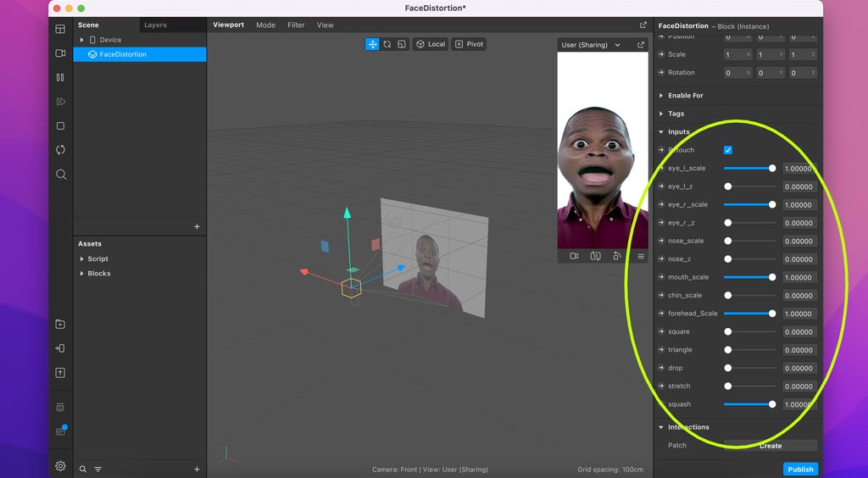This screenshot has width=868, height=478.
Task: Click the pause icon in left sidebar
Action: (x=60, y=77)
